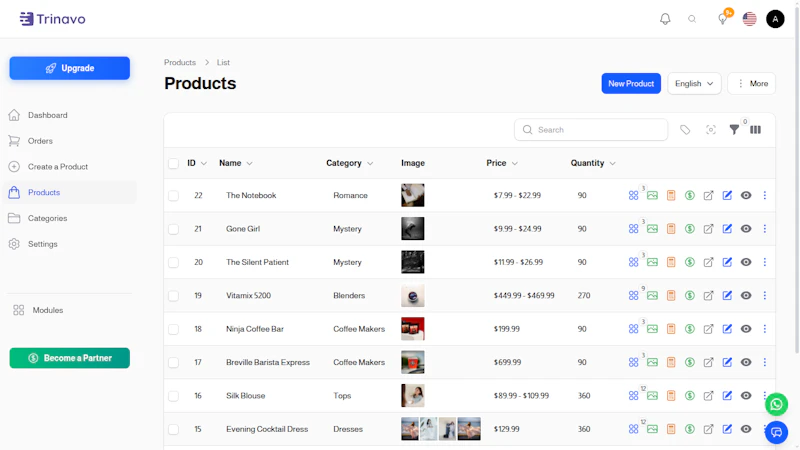Click edit pencil icon for Silk Blouse
Image resolution: width=800 pixels, height=450 pixels.
(727, 395)
